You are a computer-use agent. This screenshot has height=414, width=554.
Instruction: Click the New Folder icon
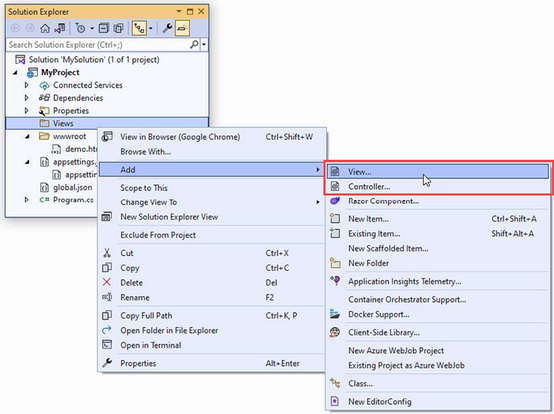(x=335, y=263)
